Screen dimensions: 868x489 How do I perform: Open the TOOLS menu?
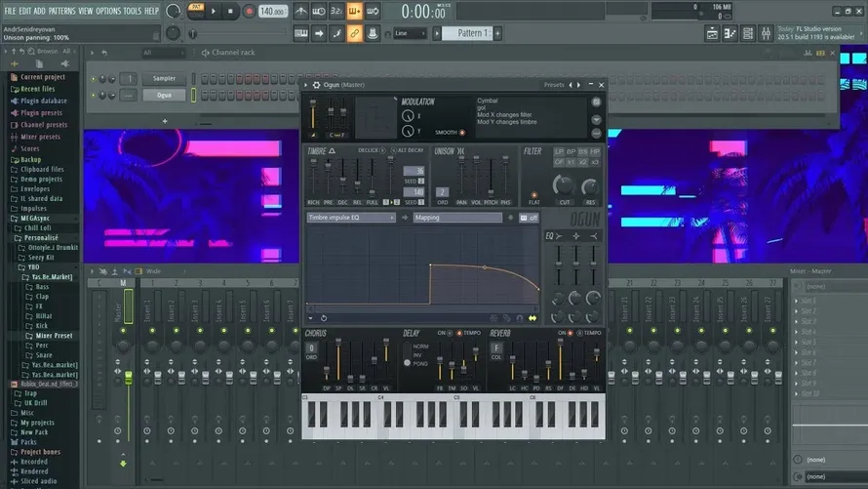tap(132, 11)
